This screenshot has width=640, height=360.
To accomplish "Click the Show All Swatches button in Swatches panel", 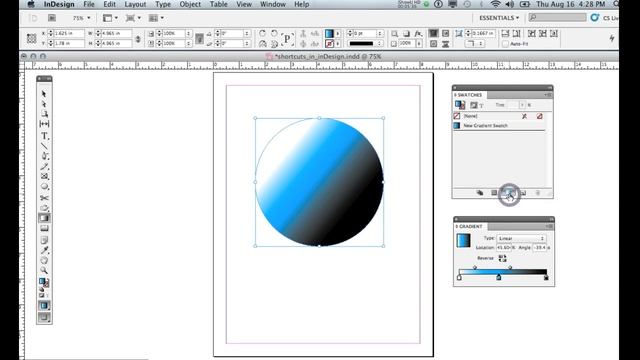I will click(x=480, y=193).
